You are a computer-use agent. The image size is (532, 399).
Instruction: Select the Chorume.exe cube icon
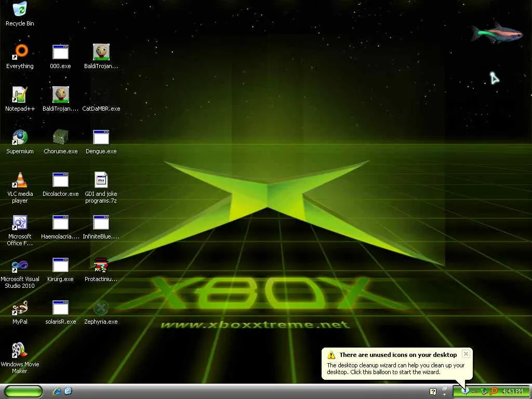tap(60, 137)
